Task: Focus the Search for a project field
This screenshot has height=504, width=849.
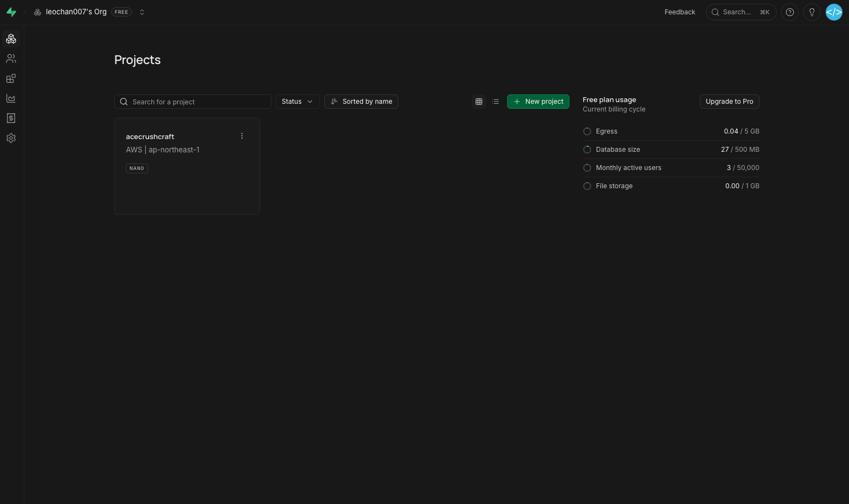Action: [193, 102]
